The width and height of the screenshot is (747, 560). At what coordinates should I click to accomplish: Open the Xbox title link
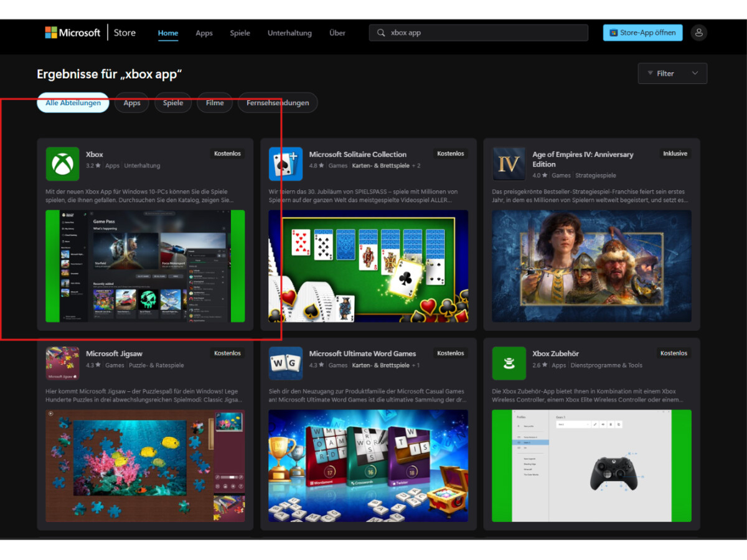tap(95, 154)
